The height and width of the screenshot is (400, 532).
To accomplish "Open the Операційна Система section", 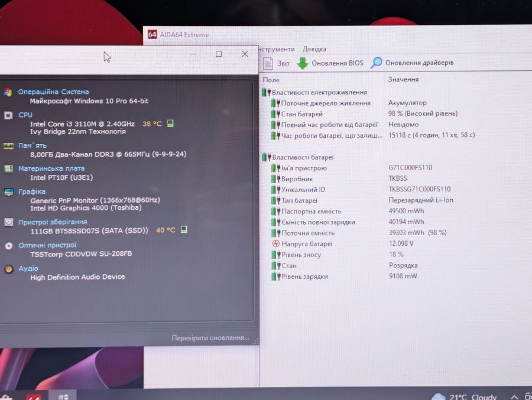I will tap(53, 92).
